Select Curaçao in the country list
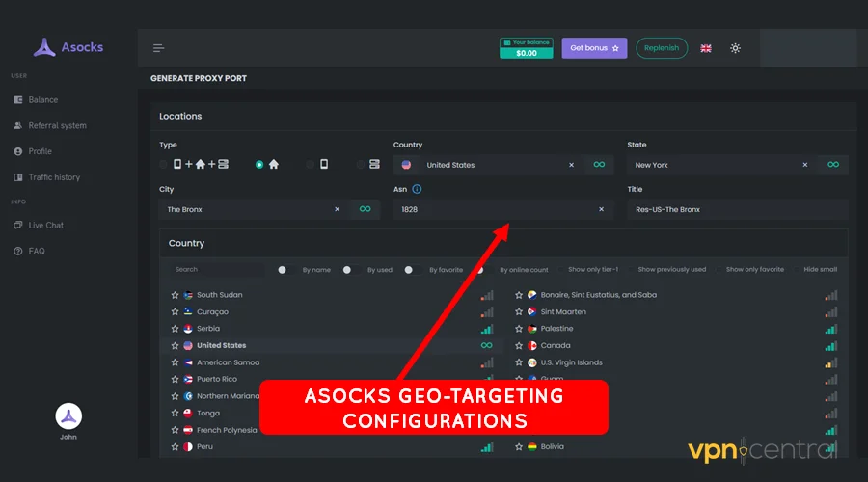This screenshot has height=482, width=868. tap(212, 311)
